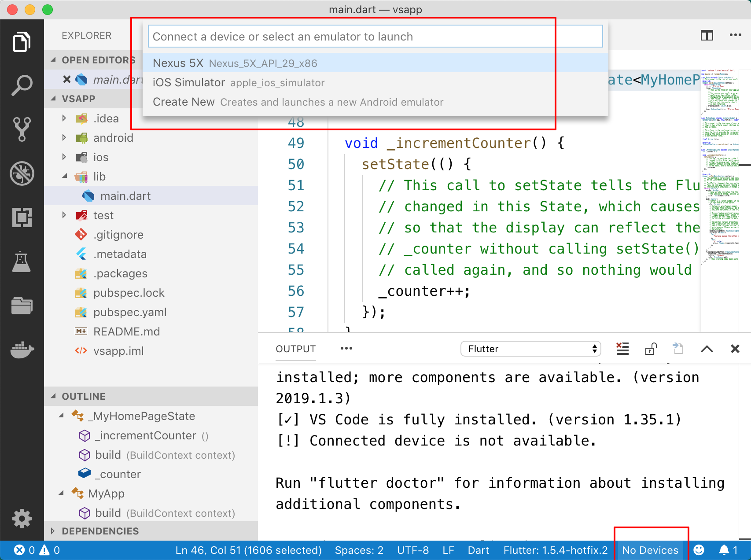Close the output panel
The width and height of the screenshot is (751, 560).
[x=735, y=349]
